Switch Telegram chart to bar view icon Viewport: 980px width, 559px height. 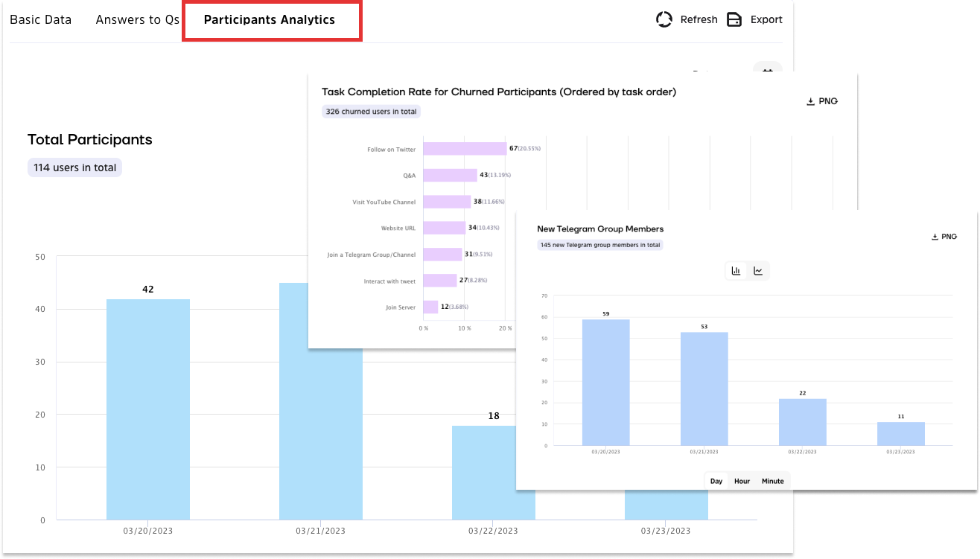click(736, 271)
